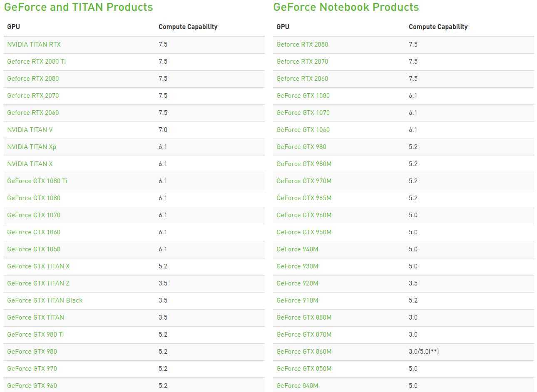Select the 5.2 value for GeForce GTX TITAN X

tap(163, 266)
